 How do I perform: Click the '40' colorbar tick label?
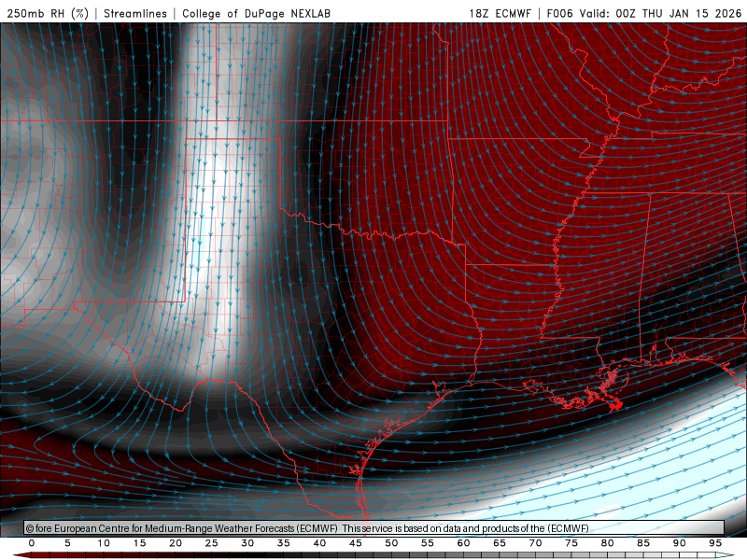click(x=319, y=543)
